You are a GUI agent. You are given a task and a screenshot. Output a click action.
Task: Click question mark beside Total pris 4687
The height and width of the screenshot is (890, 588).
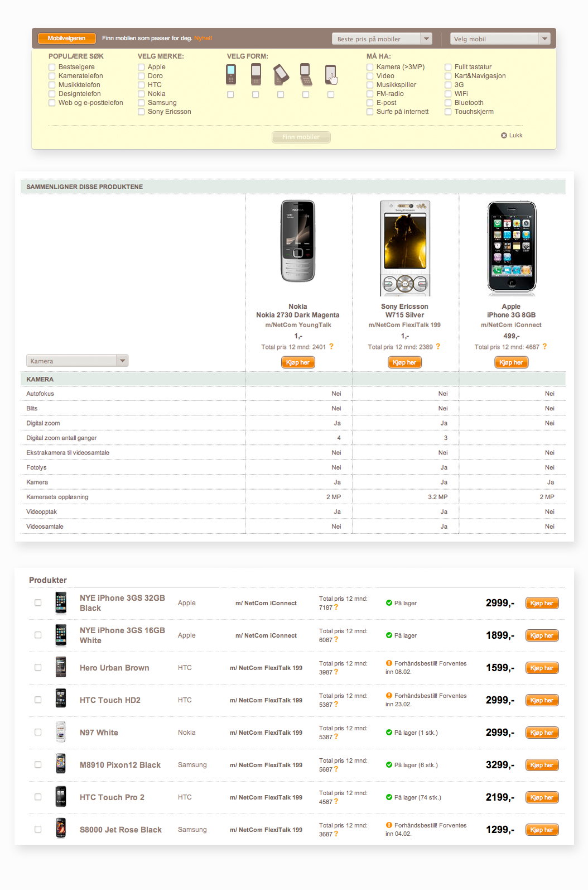tap(544, 347)
